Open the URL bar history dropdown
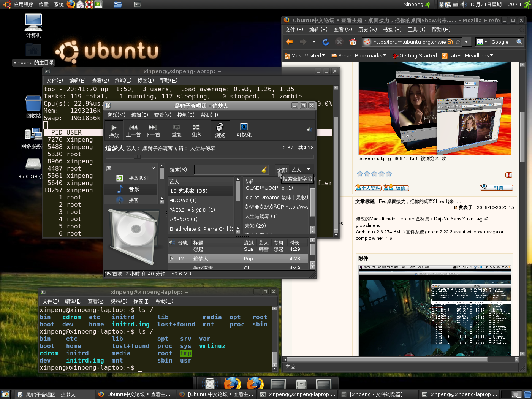This screenshot has height=399, width=532. click(467, 42)
